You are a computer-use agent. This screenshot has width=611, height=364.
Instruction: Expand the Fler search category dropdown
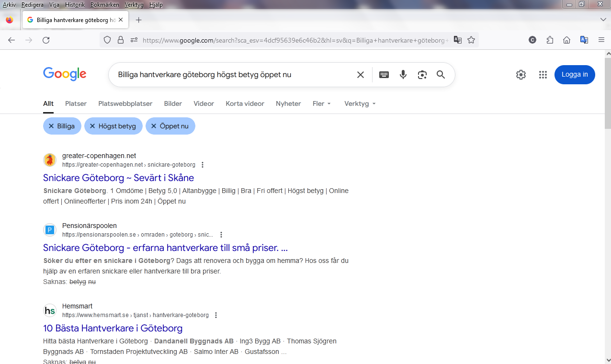coord(322,103)
